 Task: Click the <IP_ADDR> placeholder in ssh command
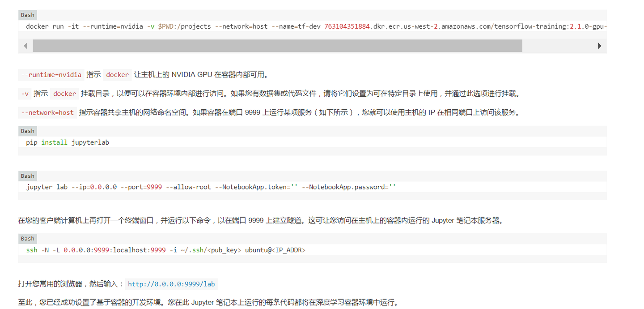point(288,250)
